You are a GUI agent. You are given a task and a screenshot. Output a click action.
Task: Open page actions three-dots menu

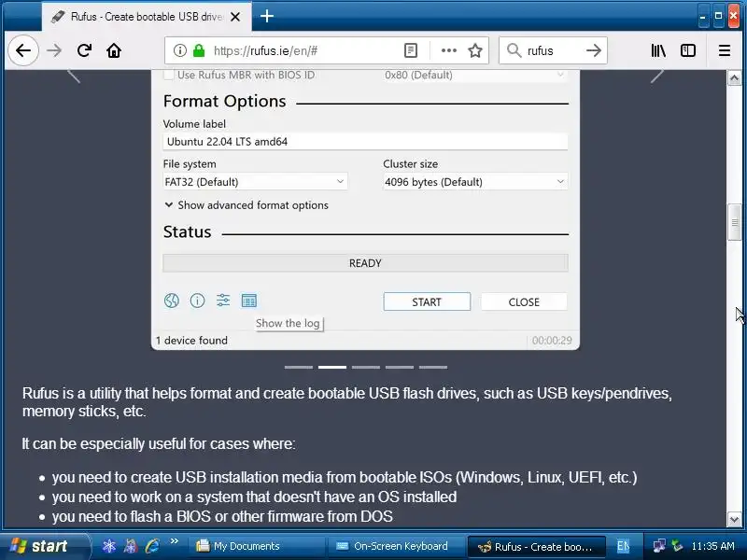[449, 50]
